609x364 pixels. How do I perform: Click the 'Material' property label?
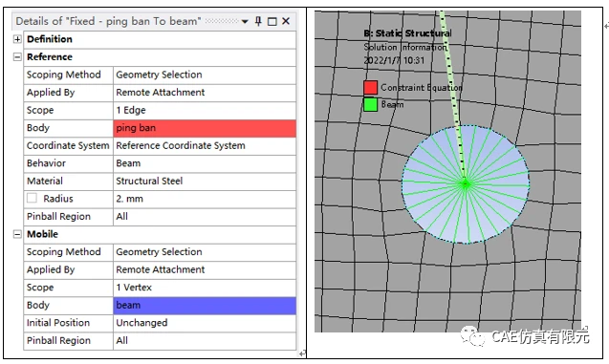pyautogui.click(x=45, y=182)
